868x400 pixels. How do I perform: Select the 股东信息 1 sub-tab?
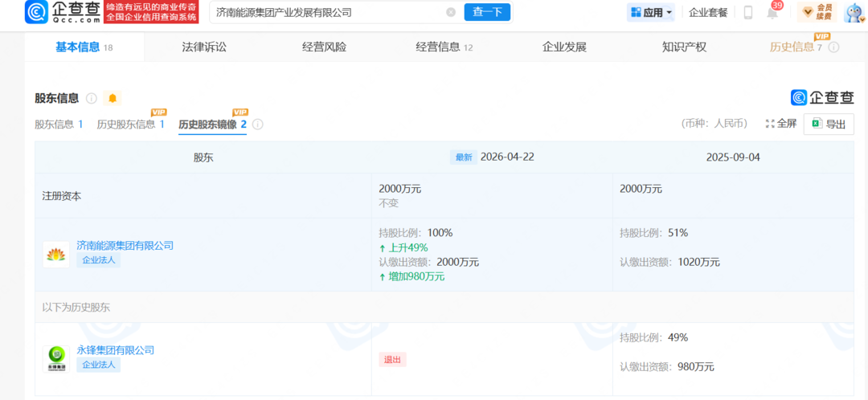click(x=59, y=124)
